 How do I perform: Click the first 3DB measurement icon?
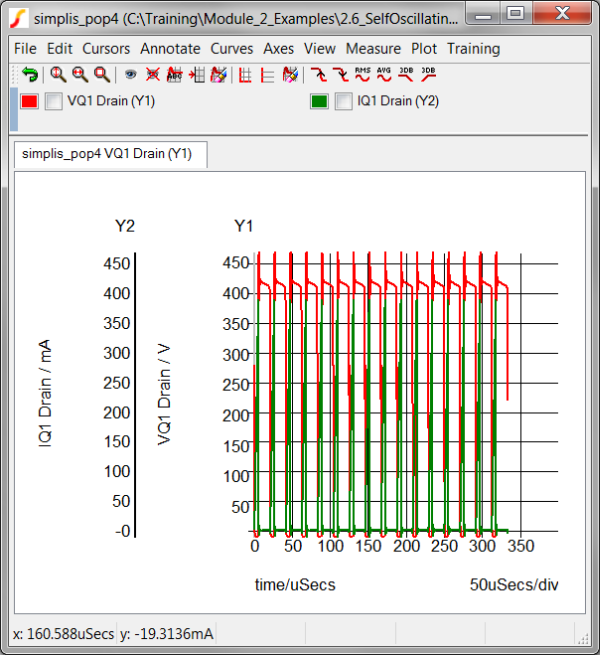click(406, 74)
